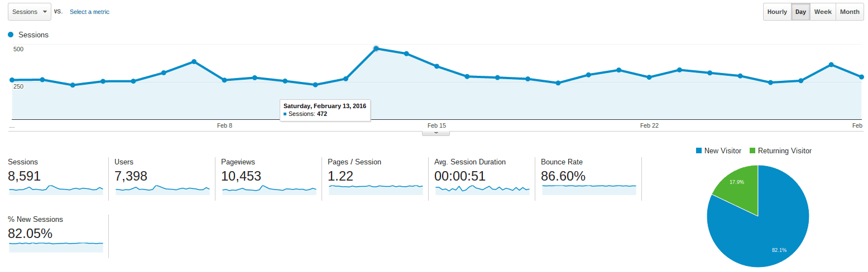This screenshot has width=868, height=272.
Task: Click the blue New Visitor legend swatch
Action: 699,150
